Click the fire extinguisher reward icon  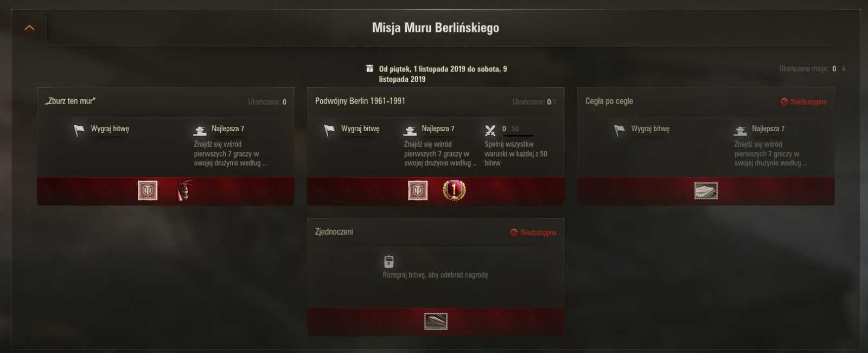pos(185,190)
